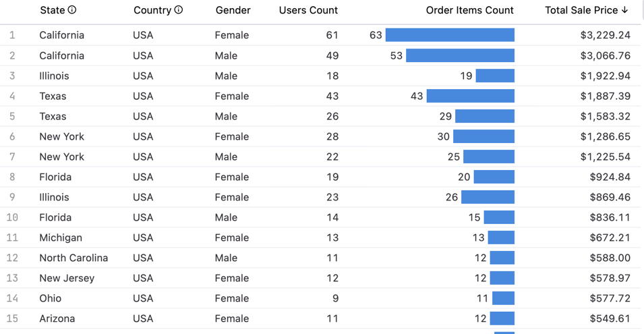Click the State column header
Image resolution: width=644 pixels, height=334 pixels.
point(52,10)
